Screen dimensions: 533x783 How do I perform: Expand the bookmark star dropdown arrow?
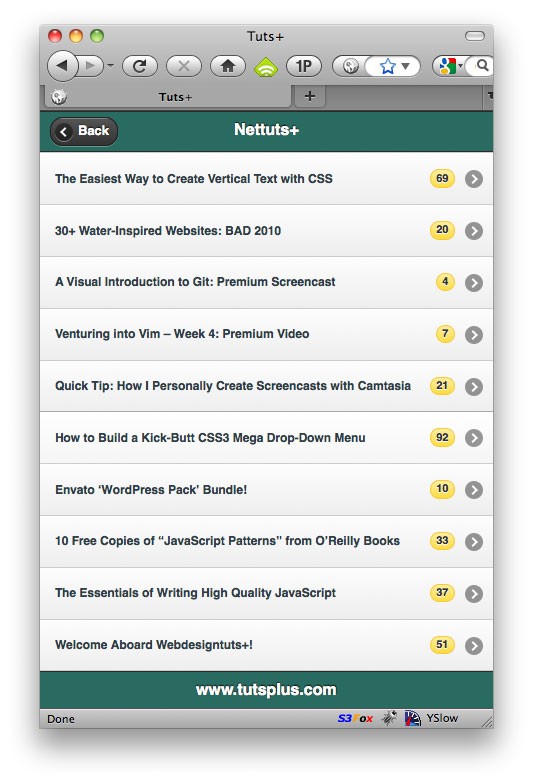(406, 66)
